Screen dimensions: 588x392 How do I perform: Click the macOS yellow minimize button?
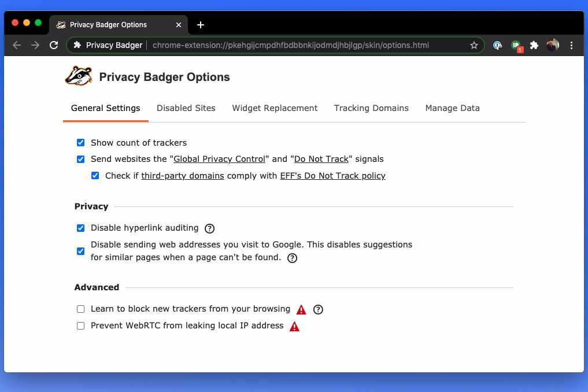[x=27, y=23]
